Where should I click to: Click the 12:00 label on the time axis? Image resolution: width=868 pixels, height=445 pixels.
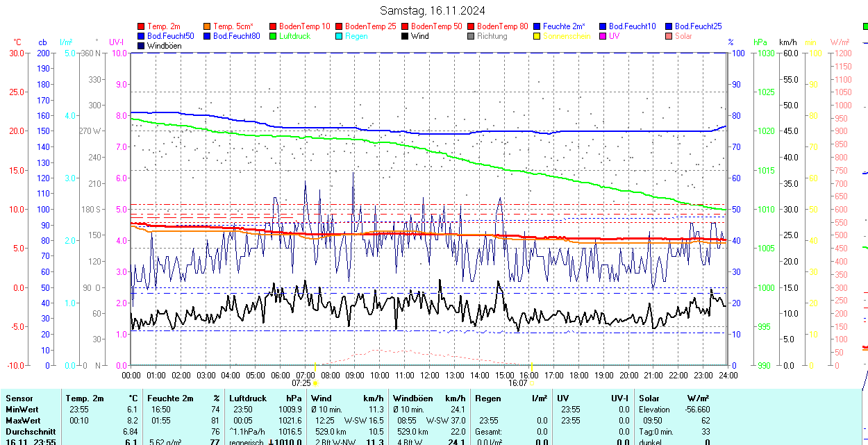(429, 376)
